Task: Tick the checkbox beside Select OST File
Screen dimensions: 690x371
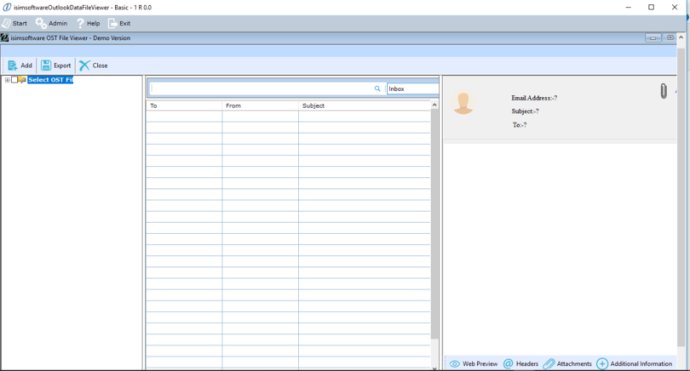Action: (x=15, y=80)
